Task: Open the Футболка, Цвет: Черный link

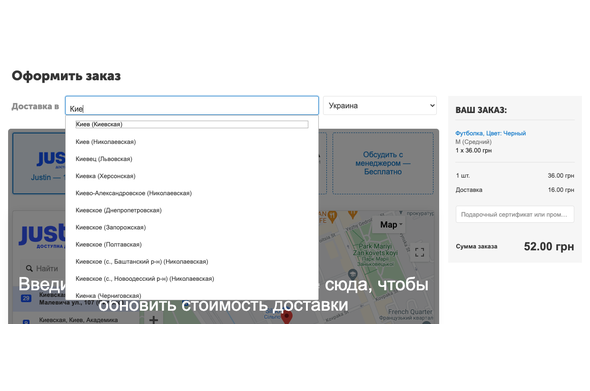Action: coord(490,133)
